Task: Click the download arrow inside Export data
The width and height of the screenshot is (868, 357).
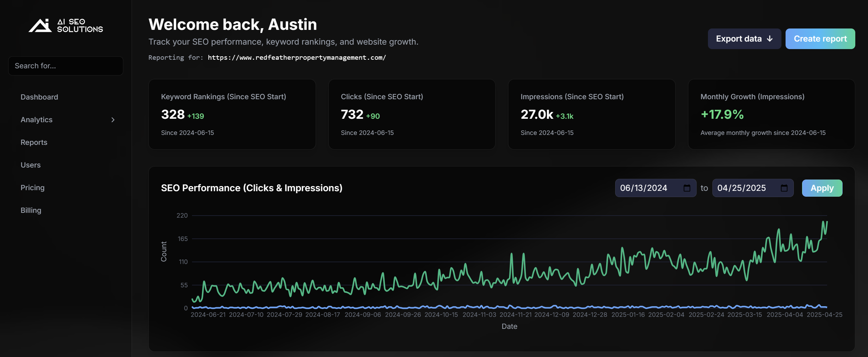Action: click(770, 38)
